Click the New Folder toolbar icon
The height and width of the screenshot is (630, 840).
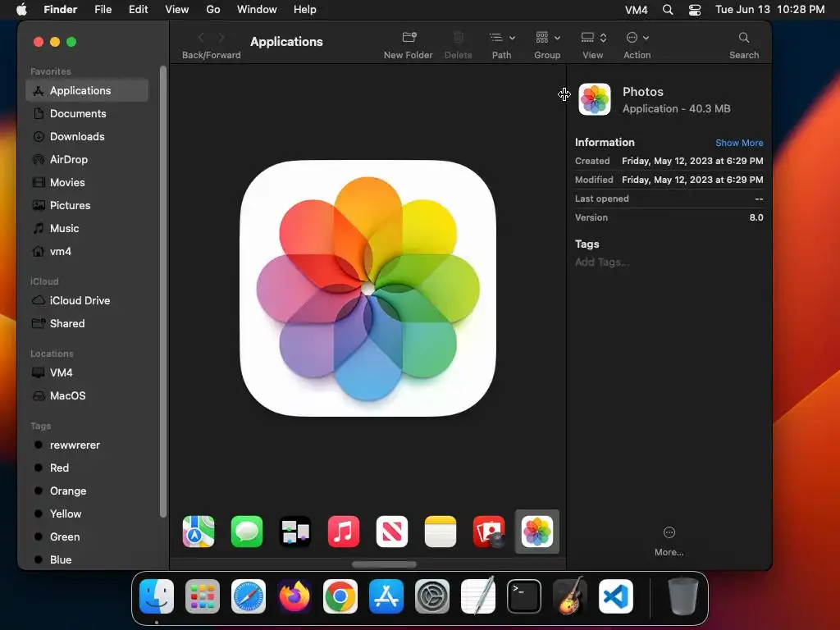click(409, 38)
